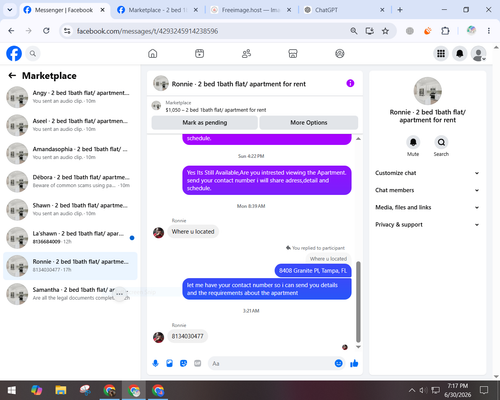Click chat scroll up arrow
This screenshot has height=400, width=500.
[358, 139]
